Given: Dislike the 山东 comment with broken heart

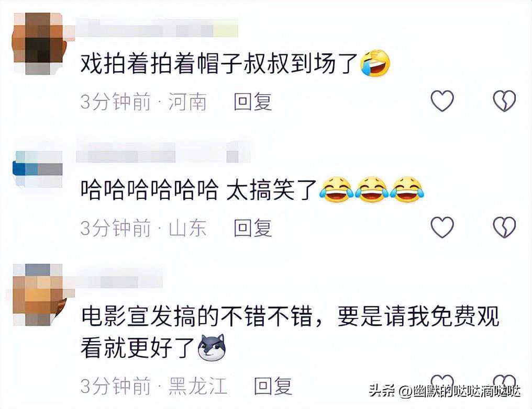Looking at the screenshot, I should point(504,227).
